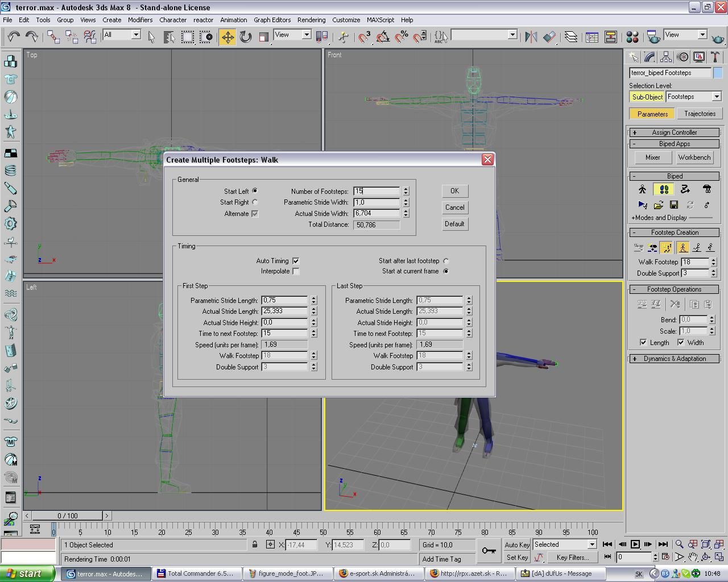Open the Workbench button
The width and height of the screenshot is (728, 582).
[x=694, y=157]
